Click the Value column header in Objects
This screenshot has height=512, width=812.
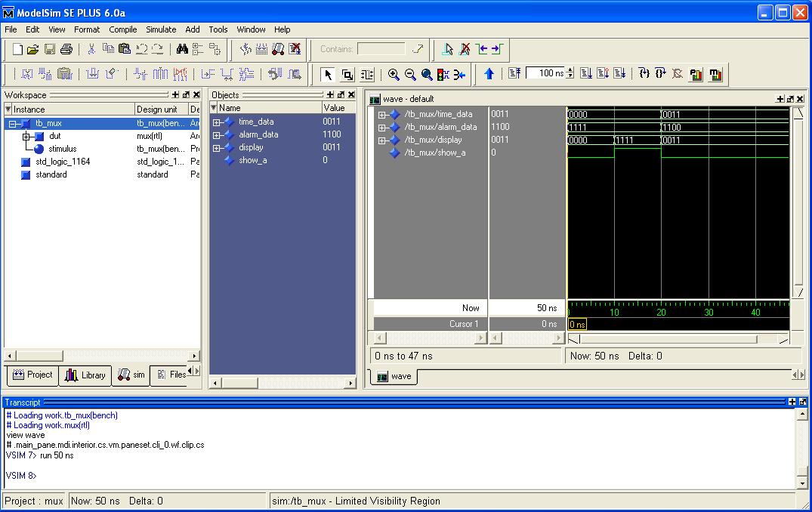338,108
